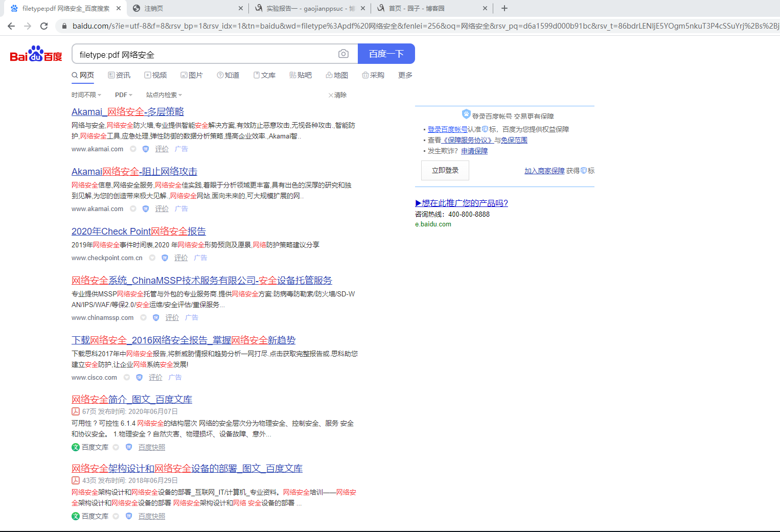Switch to the 视频 video tab

point(155,75)
